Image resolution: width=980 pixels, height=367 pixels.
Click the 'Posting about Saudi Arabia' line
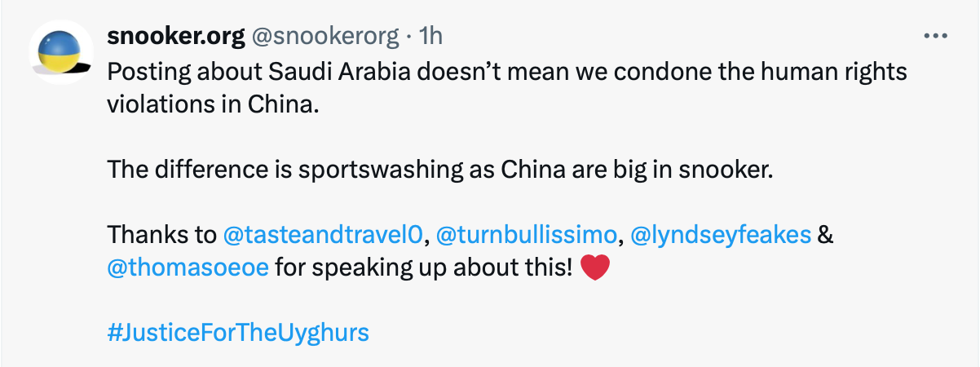tap(505, 73)
